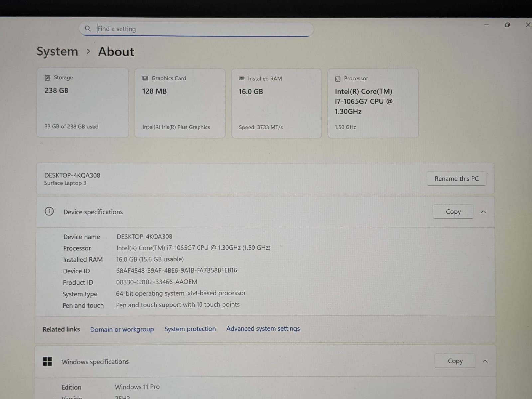
Task: Click the Windows 11 Pro edition value
Action: tap(137, 387)
